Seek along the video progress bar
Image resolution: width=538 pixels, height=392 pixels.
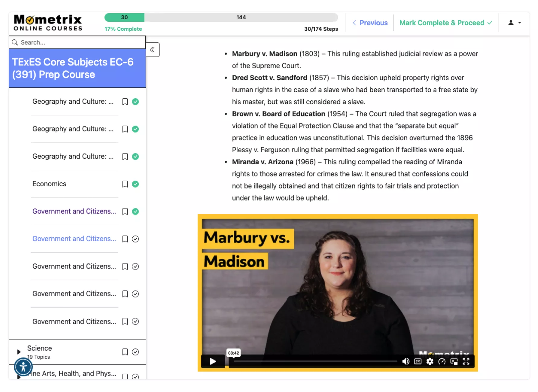[315, 361]
